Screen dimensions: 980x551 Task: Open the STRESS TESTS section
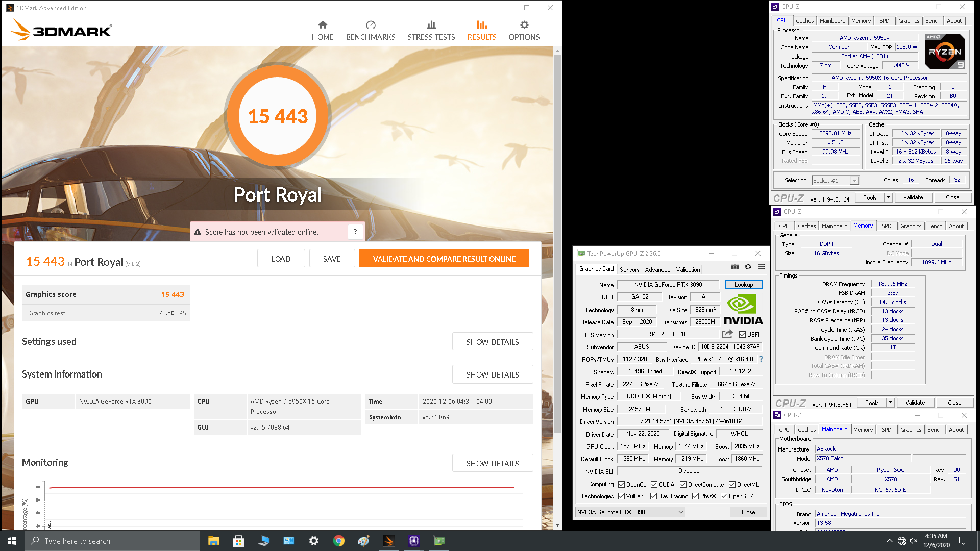pyautogui.click(x=431, y=31)
